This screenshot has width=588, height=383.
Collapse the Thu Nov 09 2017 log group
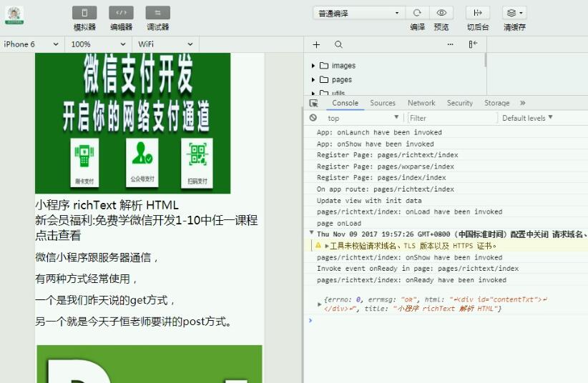[311, 233]
